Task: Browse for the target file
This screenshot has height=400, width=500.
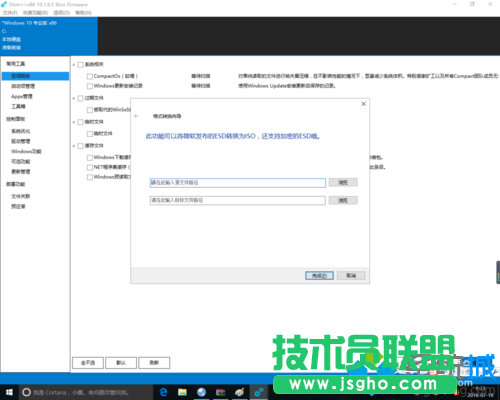Action: click(x=343, y=200)
